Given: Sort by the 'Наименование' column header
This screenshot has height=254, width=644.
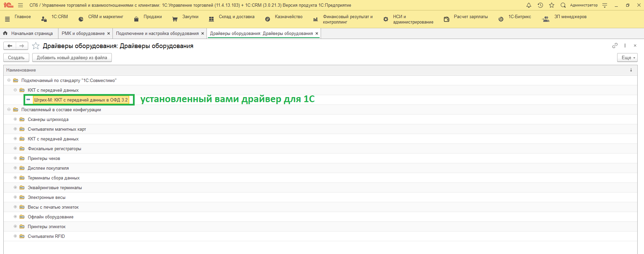Looking at the screenshot, I should coord(21,70).
